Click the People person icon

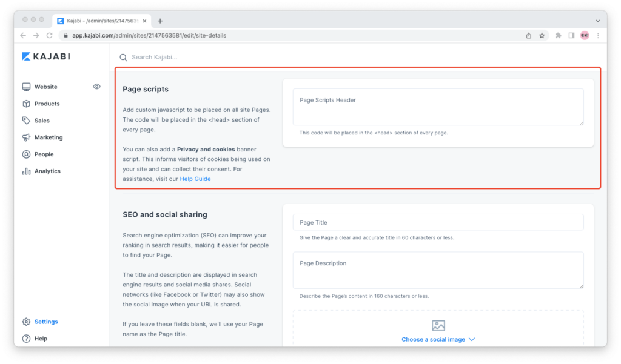[26, 154]
